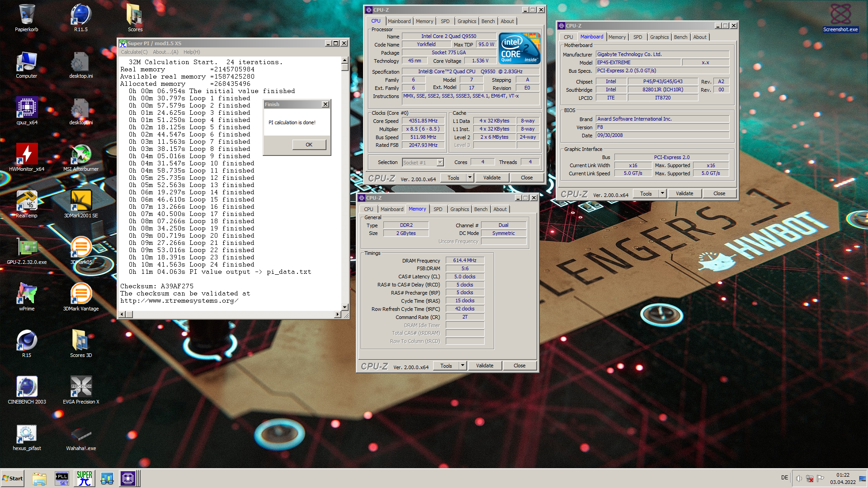This screenshot has height=488, width=868.
Task: Open the Computer desktop icon
Action: tap(27, 65)
